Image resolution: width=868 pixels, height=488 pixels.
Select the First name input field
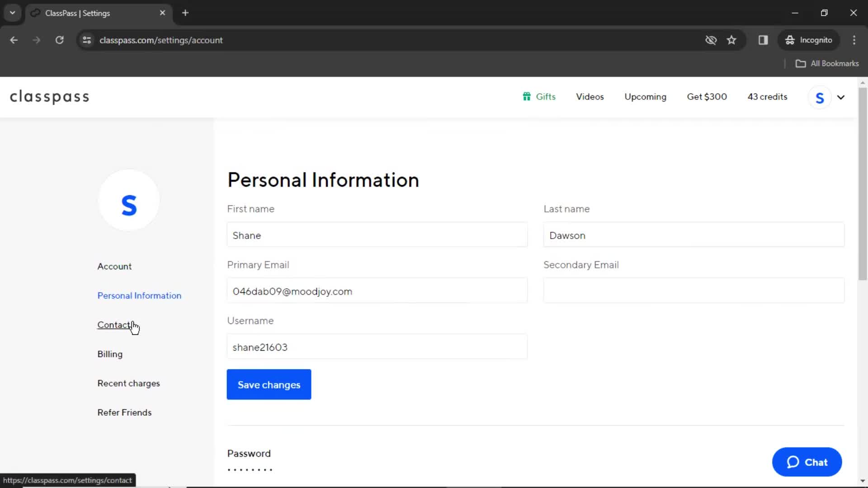click(x=377, y=235)
